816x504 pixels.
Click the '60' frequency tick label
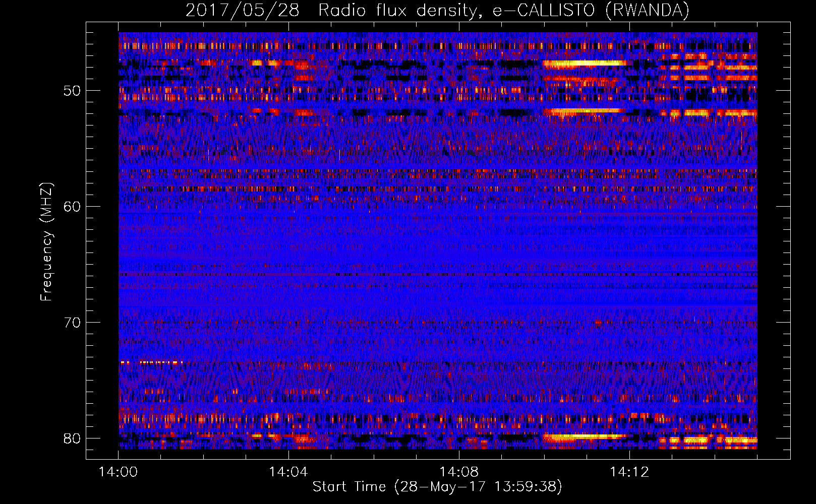(73, 207)
